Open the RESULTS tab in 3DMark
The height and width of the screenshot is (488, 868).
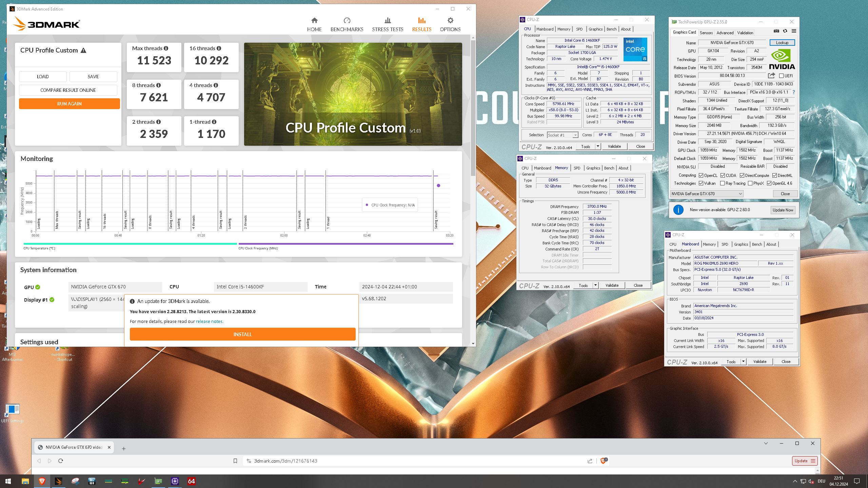tap(421, 25)
